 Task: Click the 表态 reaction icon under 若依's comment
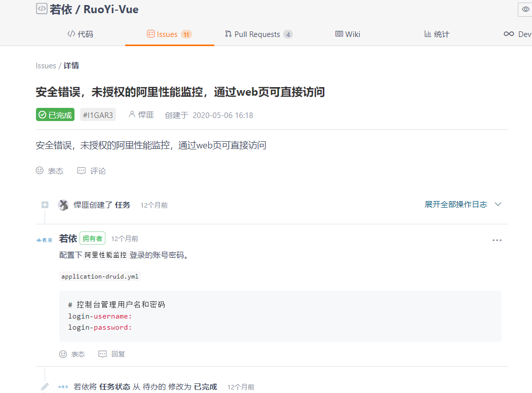pos(63,354)
